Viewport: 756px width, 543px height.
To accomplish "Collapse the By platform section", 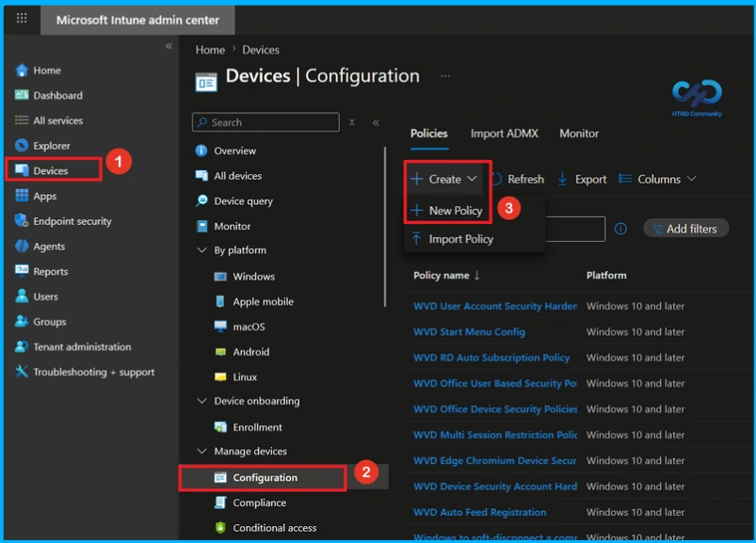I will coord(201,250).
